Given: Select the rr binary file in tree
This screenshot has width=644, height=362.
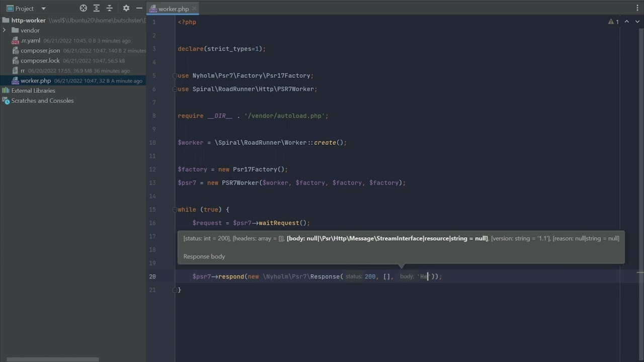Looking at the screenshot, I should [x=23, y=70].
